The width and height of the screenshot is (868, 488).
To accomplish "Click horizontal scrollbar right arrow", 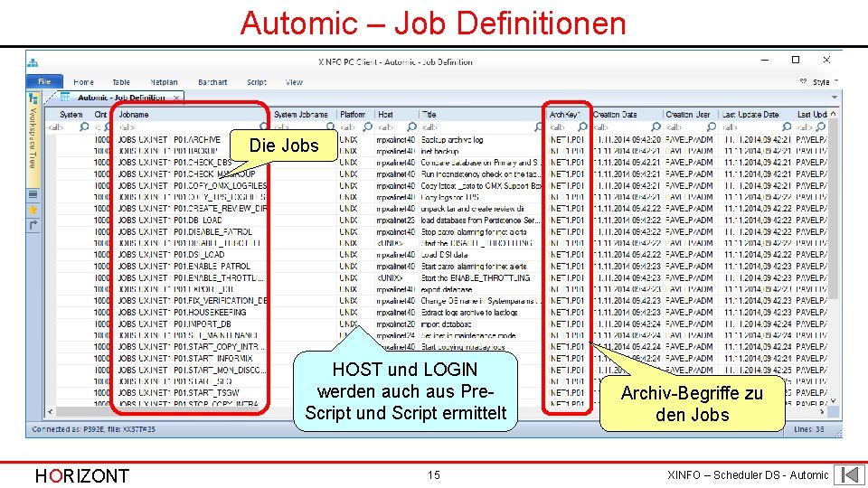I will [x=822, y=412].
